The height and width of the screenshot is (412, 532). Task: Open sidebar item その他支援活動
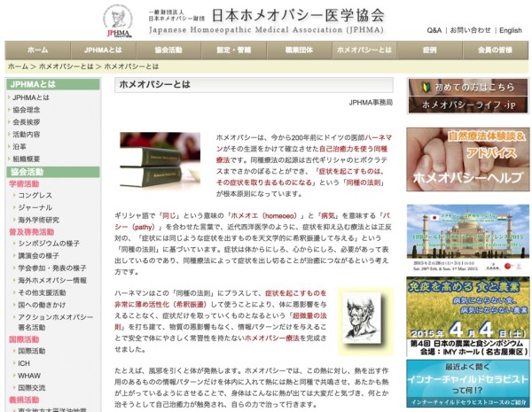42,292
